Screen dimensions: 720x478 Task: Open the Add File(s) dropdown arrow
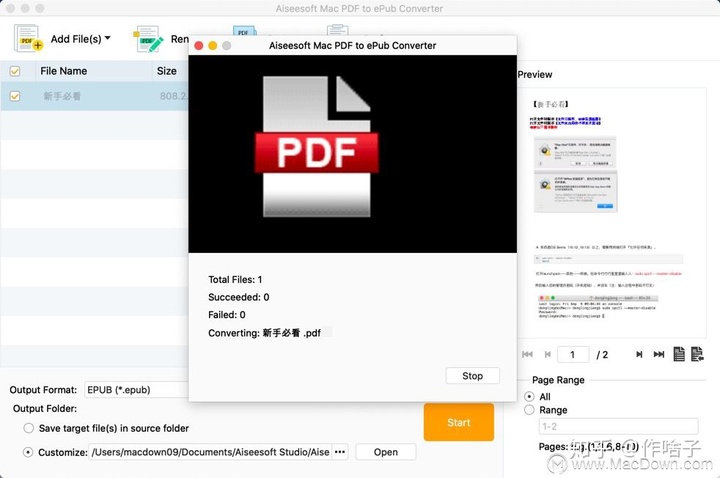[x=107, y=38]
